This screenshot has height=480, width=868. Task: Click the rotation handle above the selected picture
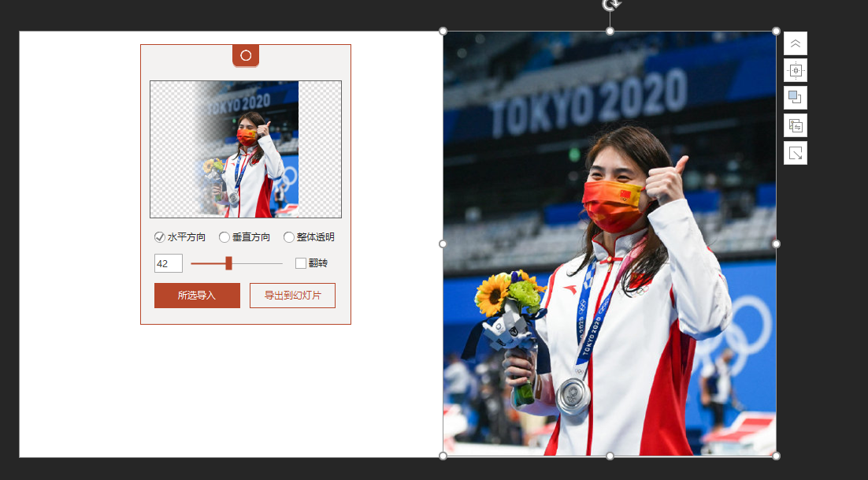click(x=610, y=5)
